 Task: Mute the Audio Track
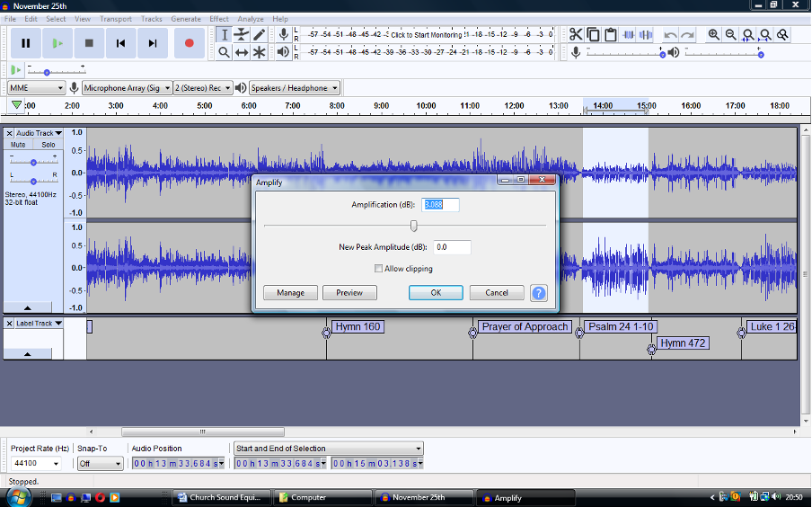pyautogui.click(x=18, y=145)
